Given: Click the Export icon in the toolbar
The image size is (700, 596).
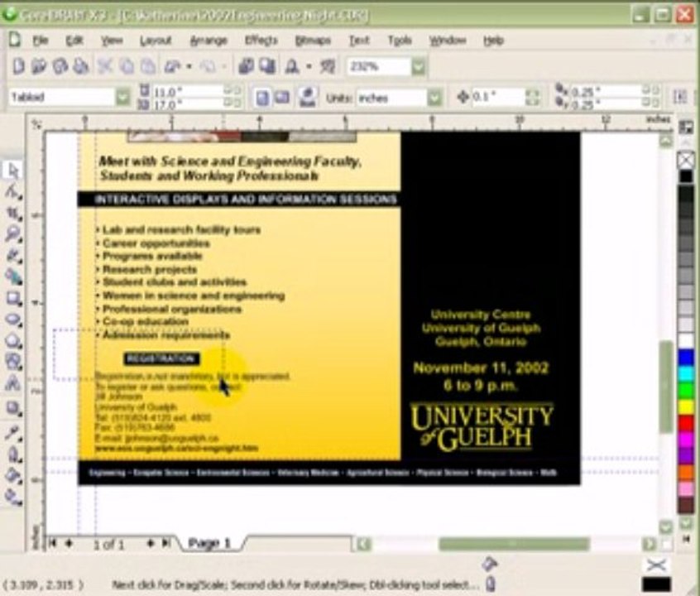Looking at the screenshot, I should coord(268,66).
